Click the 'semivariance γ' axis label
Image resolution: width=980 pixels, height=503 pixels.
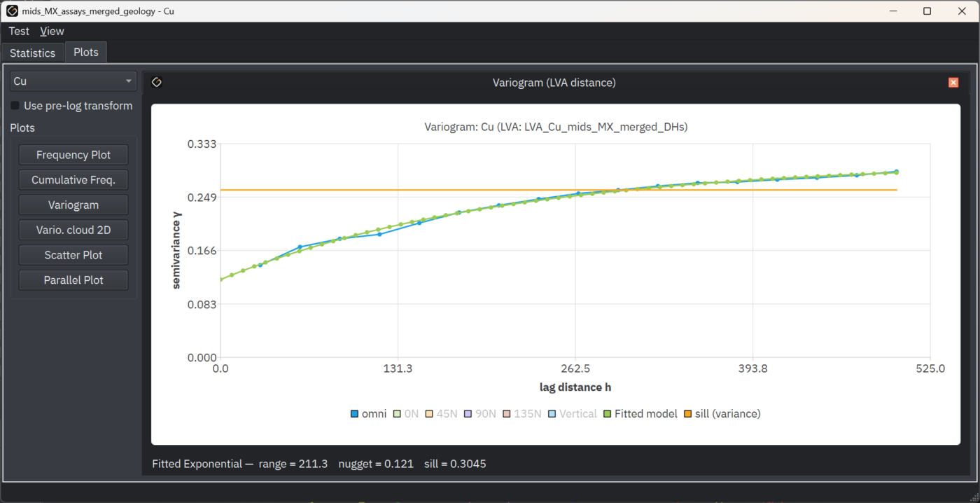176,250
